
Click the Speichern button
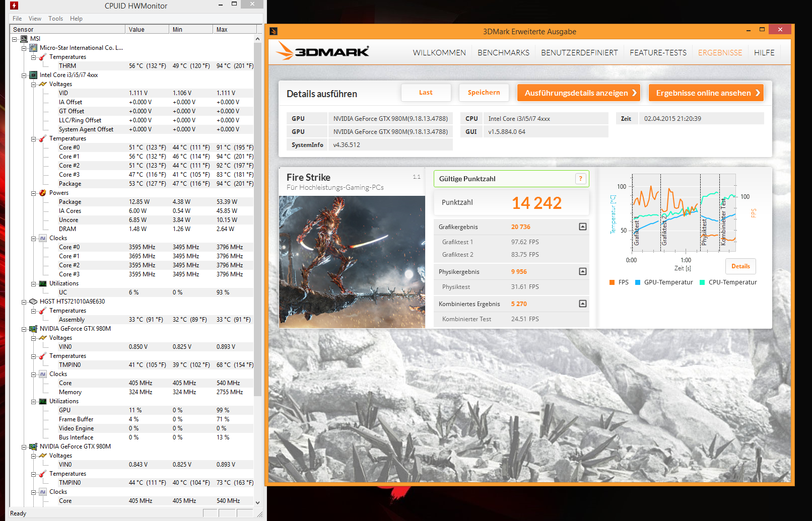[484, 93]
